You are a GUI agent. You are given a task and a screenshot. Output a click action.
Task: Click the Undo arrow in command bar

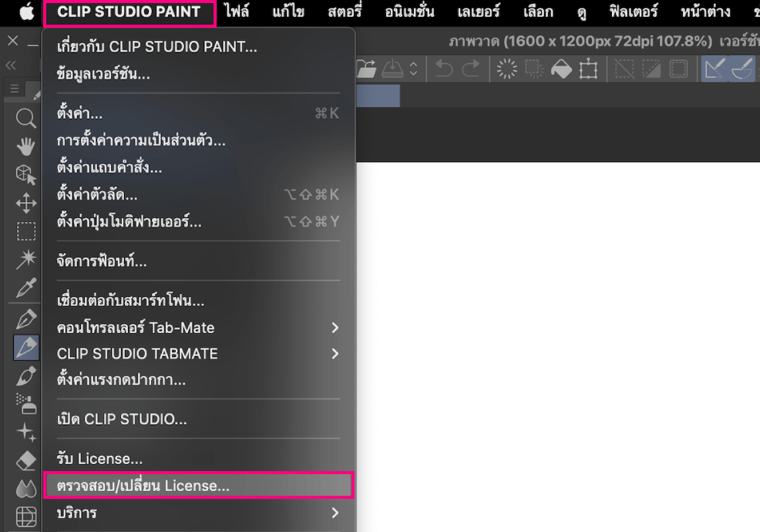click(444, 69)
